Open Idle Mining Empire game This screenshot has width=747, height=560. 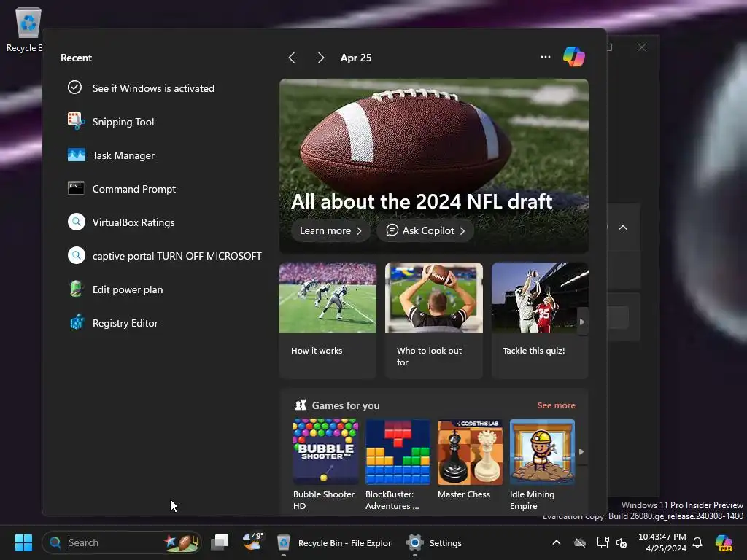tap(542, 464)
